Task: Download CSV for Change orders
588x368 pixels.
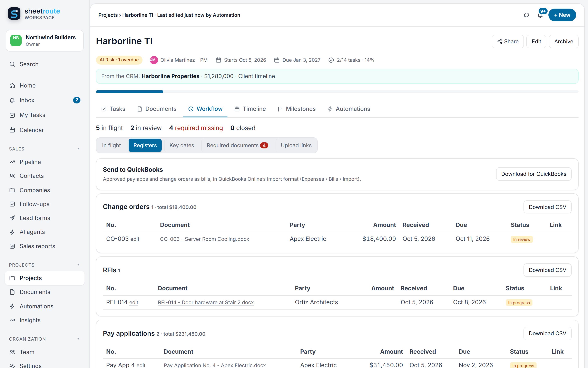Action: coord(547,207)
